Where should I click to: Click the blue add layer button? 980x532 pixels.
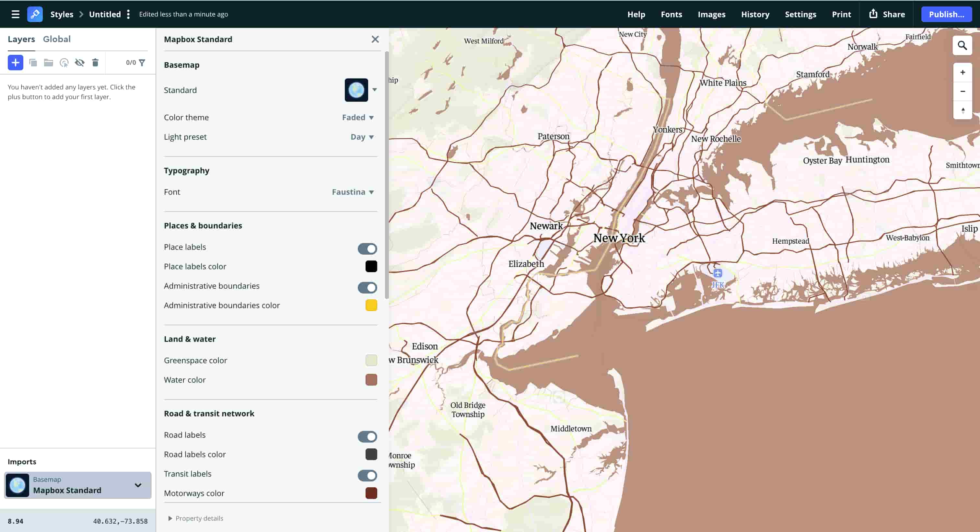15,62
